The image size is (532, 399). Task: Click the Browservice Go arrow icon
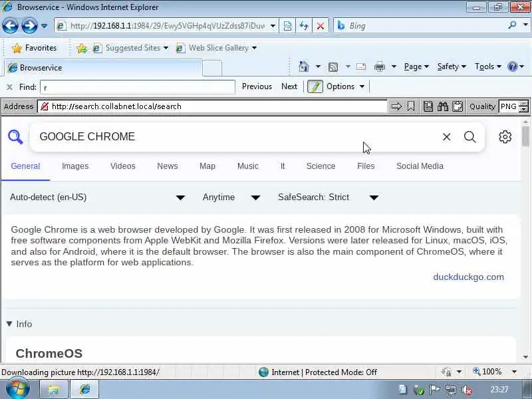396,106
